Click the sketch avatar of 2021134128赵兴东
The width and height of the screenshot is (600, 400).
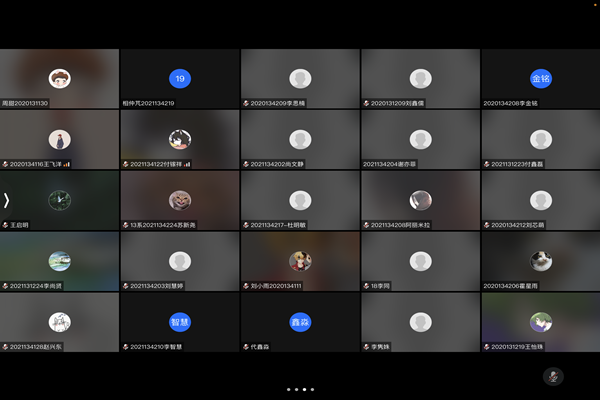tap(60, 322)
